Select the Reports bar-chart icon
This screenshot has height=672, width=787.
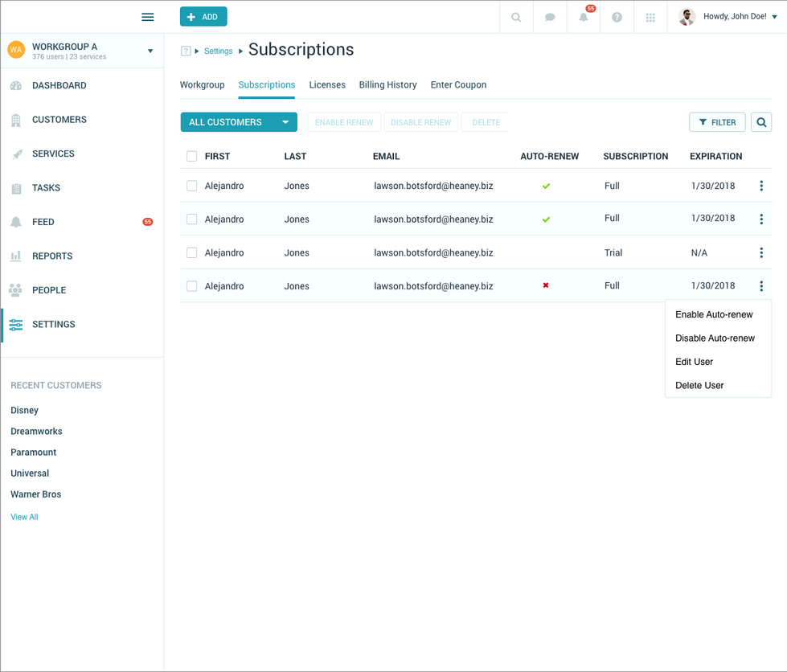(18, 256)
